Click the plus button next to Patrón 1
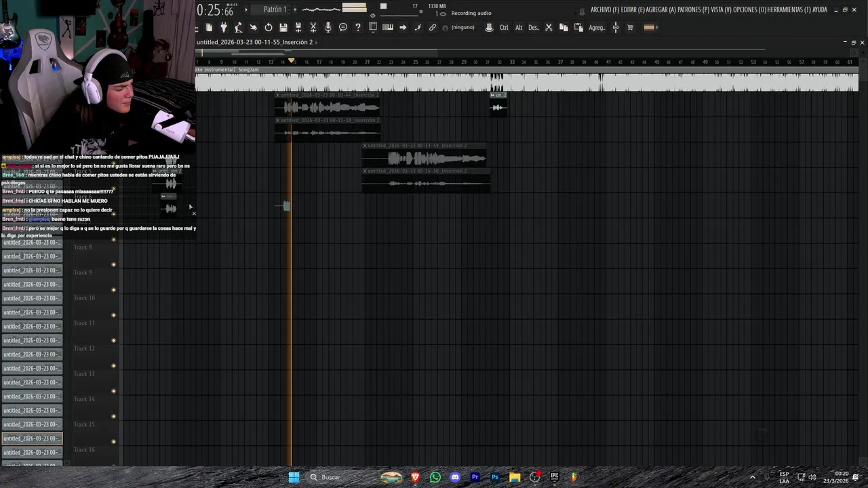Image resolution: width=868 pixels, height=488 pixels. 294,9
